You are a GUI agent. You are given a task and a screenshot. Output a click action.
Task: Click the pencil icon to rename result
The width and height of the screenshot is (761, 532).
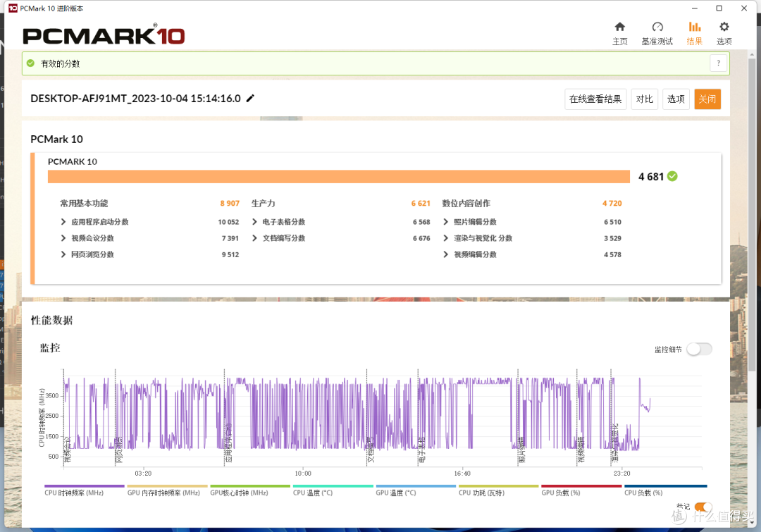[x=250, y=99]
